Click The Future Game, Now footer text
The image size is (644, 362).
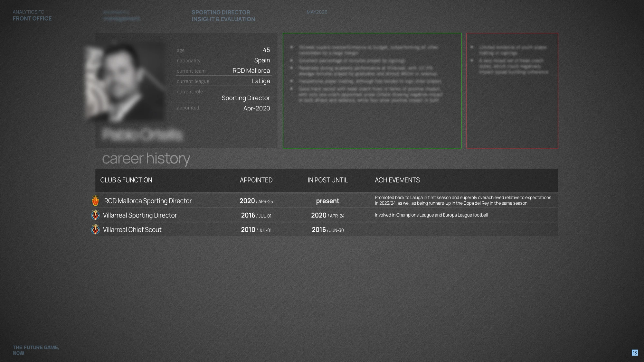[36, 350]
